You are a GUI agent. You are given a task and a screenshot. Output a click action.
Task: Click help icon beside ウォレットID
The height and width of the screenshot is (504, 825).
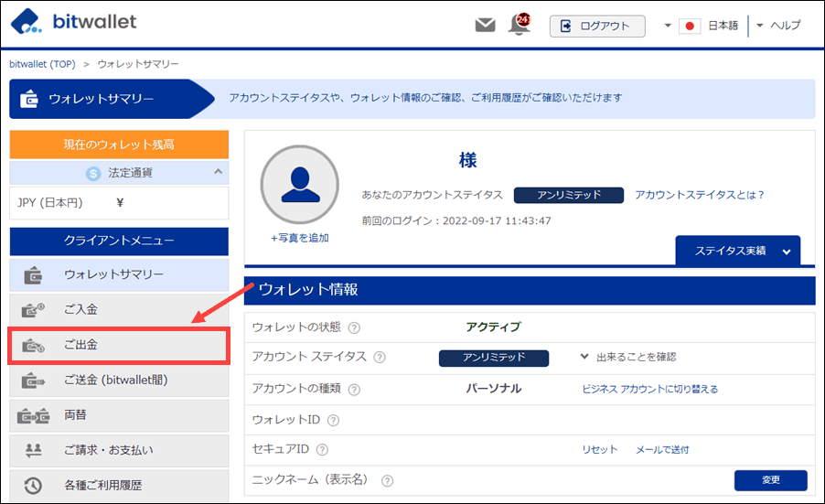(x=333, y=420)
